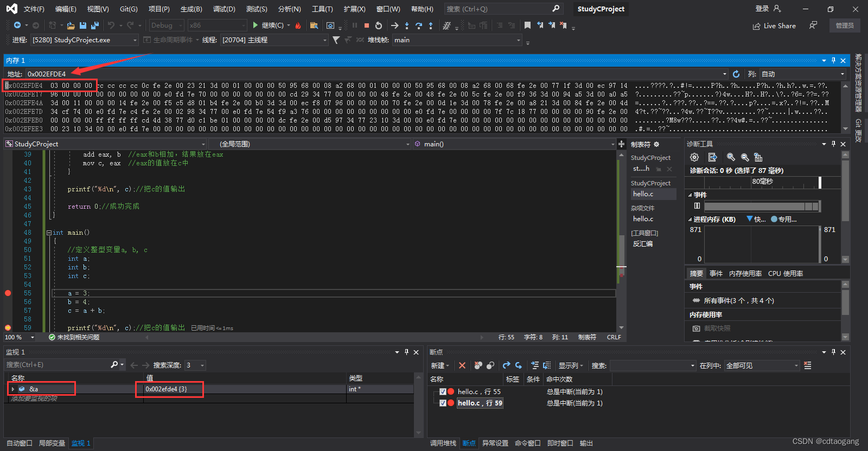Click the Hot Reload flame icon
The image size is (868, 451).
click(298, 25)
